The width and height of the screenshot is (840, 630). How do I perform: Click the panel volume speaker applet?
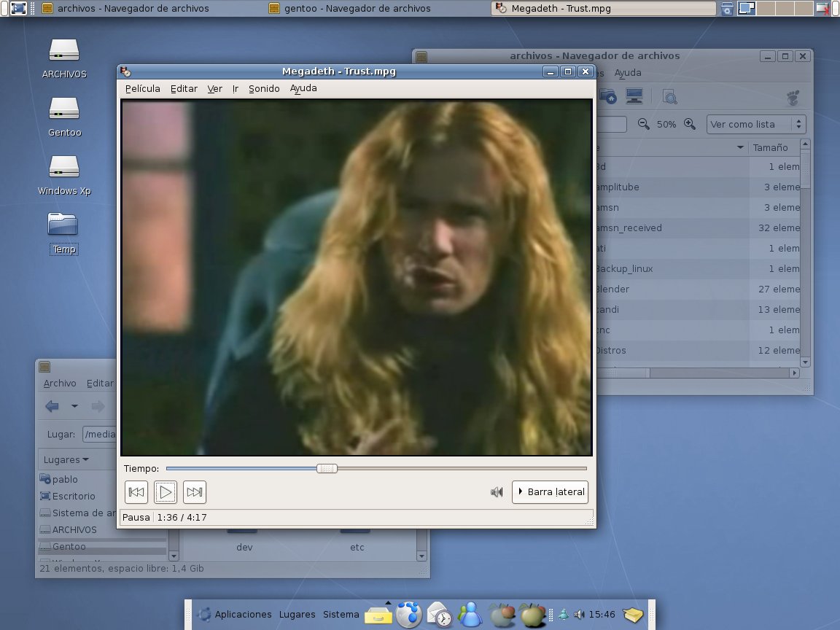tap(578, 615)
